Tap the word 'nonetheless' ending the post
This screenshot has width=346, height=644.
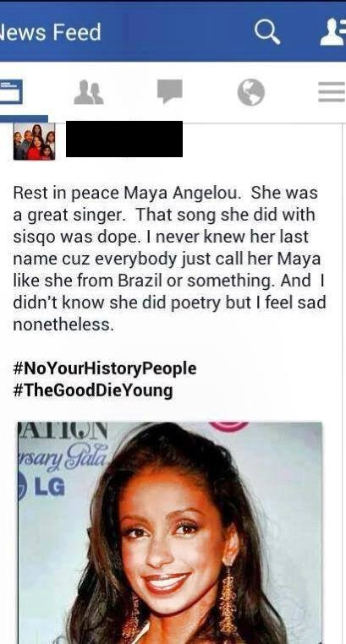pos(63,325)
